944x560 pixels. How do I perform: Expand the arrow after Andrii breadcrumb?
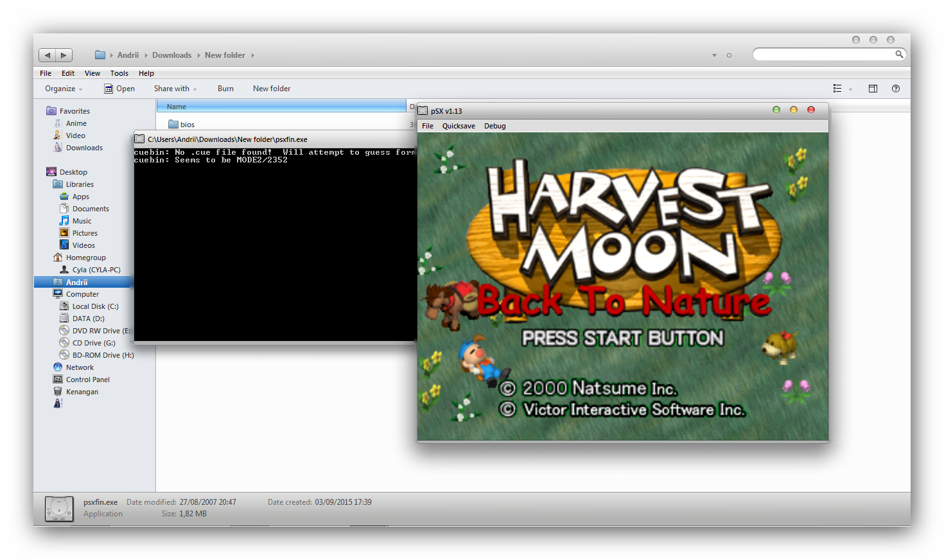[146, 55]
